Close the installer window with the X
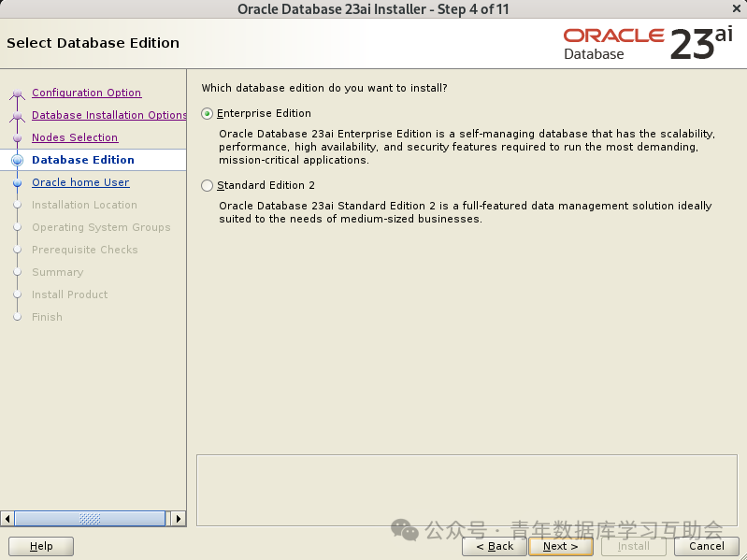Viewport: 747px width, 560px height. click(737, 8)
